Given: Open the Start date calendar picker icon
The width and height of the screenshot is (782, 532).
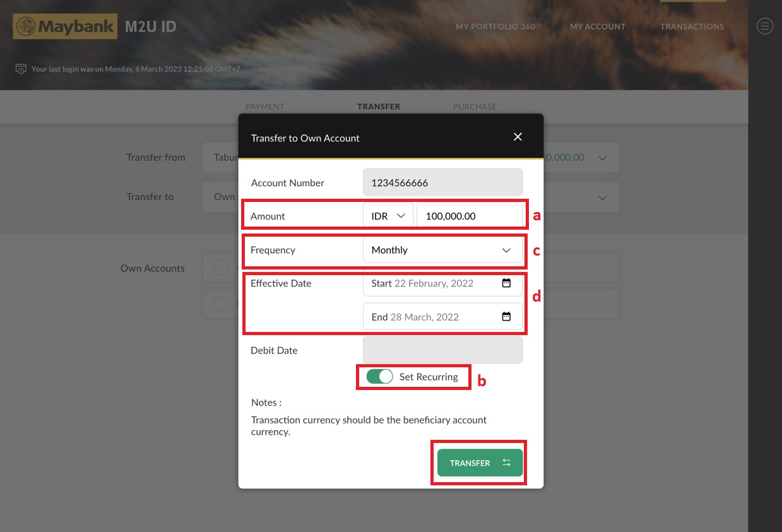Looking at the screenshot, I should point(506,283).
